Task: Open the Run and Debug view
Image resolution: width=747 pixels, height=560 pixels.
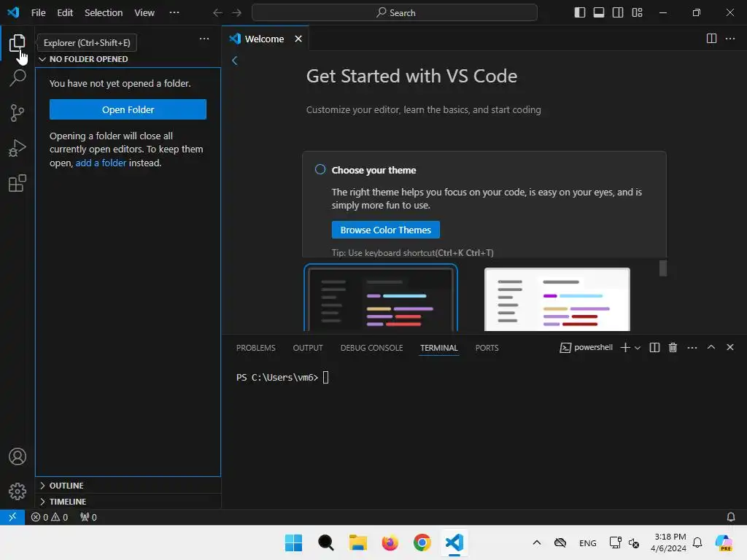Action: coord(18,148)
